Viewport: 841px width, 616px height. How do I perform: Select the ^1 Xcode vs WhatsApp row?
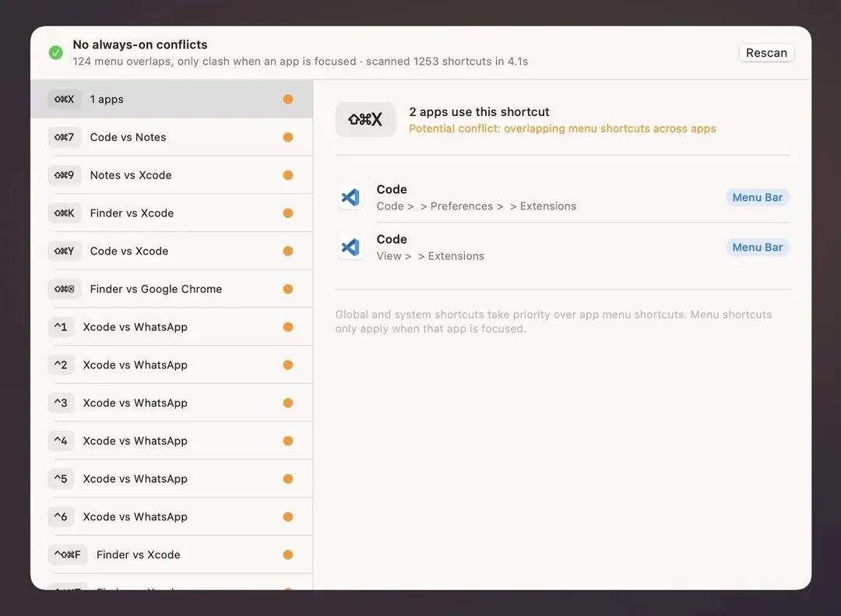click(x=171, y=327)
